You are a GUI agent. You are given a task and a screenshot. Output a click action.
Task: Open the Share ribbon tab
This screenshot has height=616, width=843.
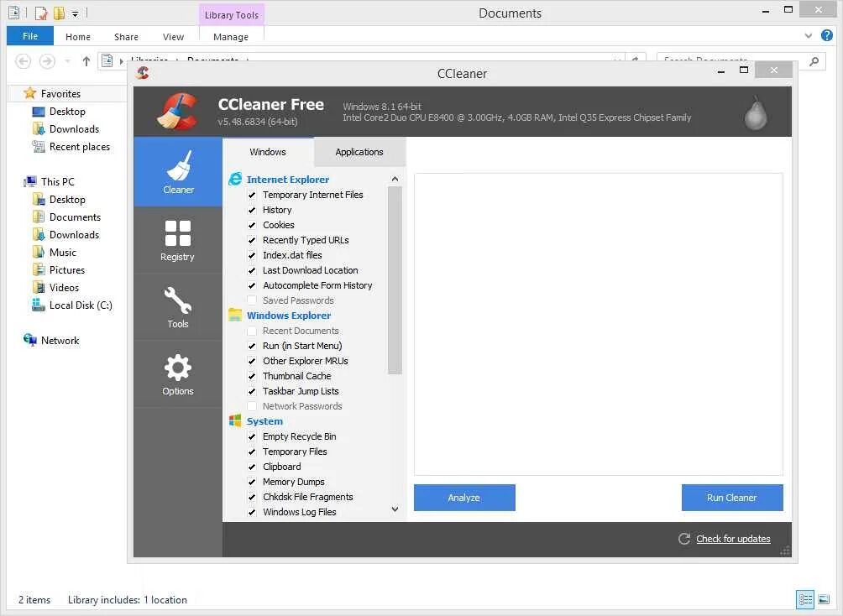coord(126,37)
